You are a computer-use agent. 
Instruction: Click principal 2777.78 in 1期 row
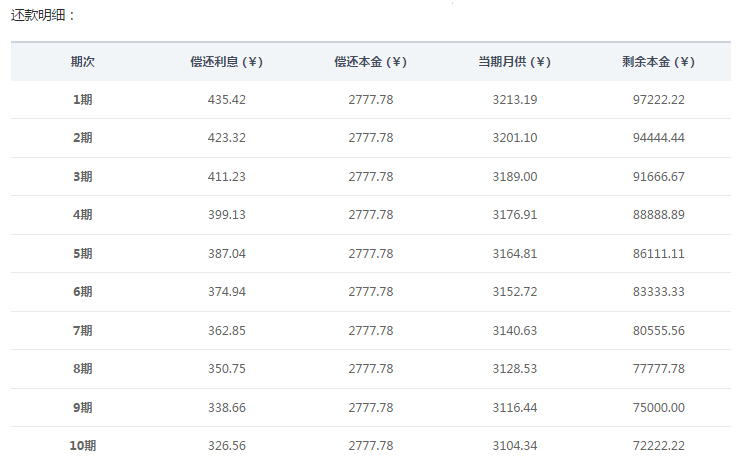(371, 100)
